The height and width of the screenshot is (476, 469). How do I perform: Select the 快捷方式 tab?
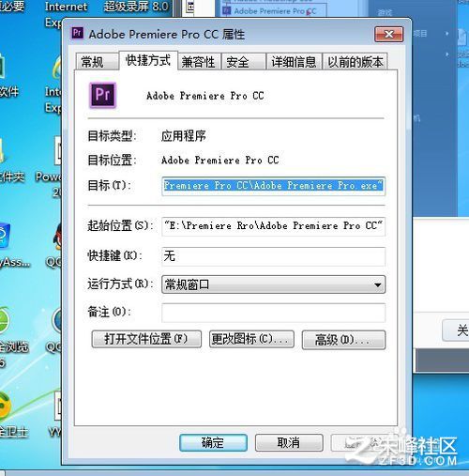pos(148,60)
